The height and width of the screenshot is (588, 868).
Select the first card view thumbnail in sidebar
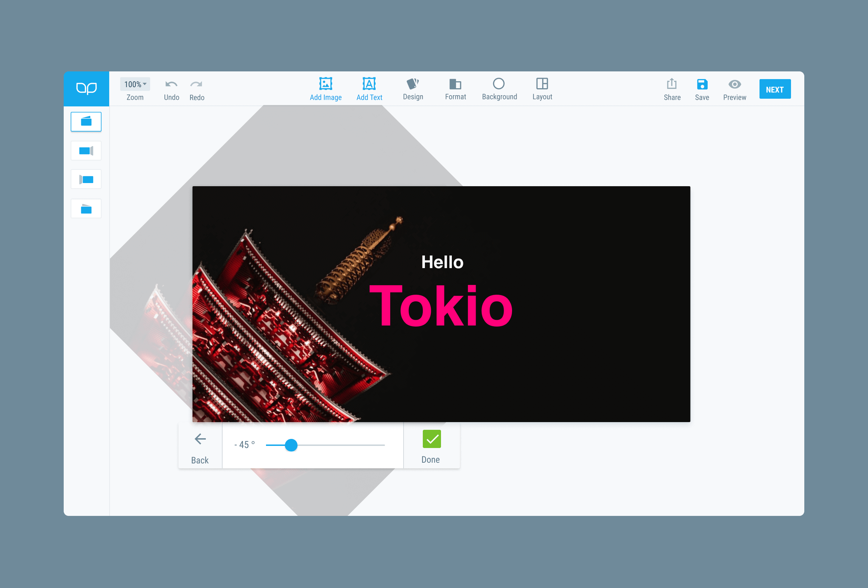pos(86,121)
